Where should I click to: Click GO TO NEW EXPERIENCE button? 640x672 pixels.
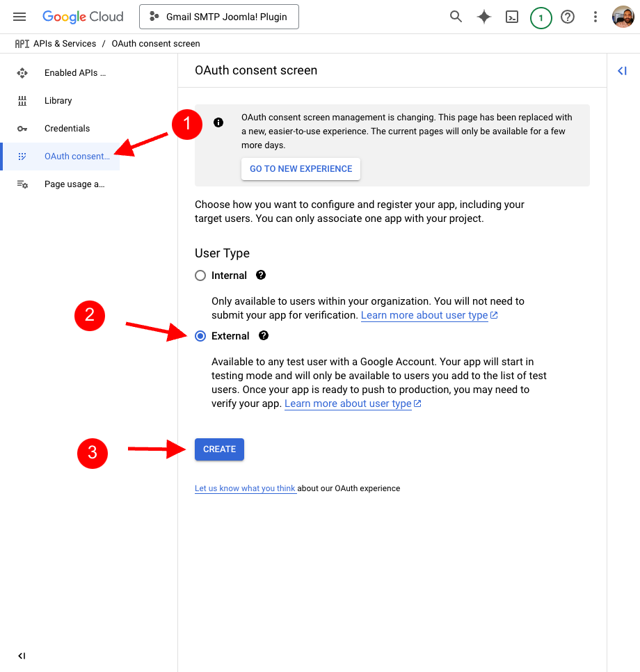(301, 169)
